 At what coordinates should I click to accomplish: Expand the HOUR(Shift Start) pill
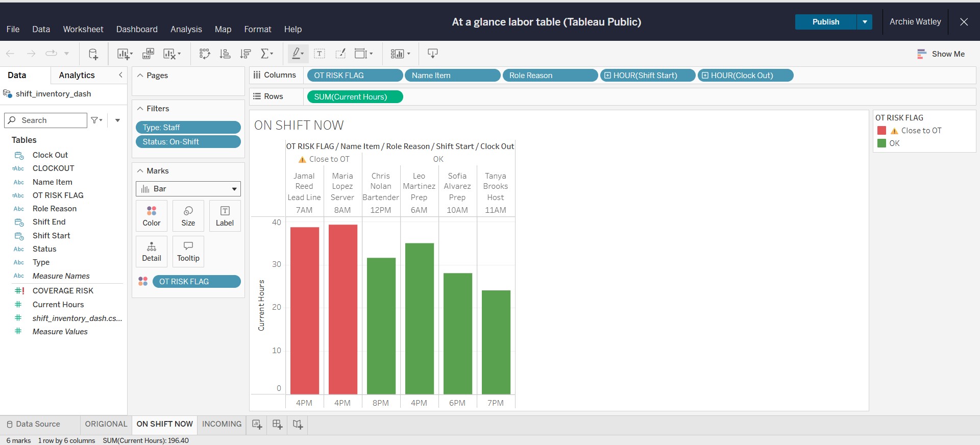607,76
